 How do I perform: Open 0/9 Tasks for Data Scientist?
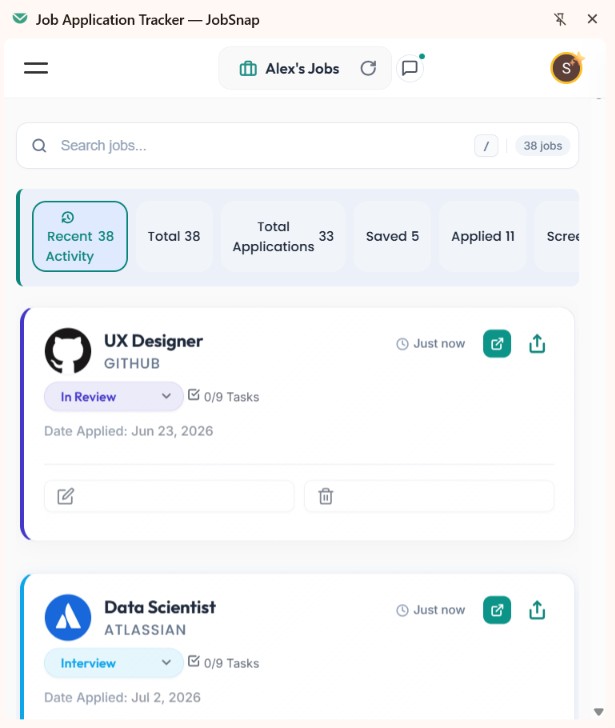[224, 663]
